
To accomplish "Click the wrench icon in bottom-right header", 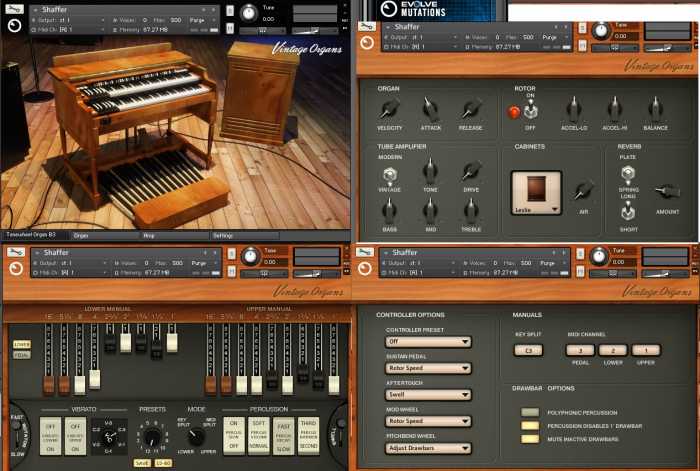I will 365,252.
